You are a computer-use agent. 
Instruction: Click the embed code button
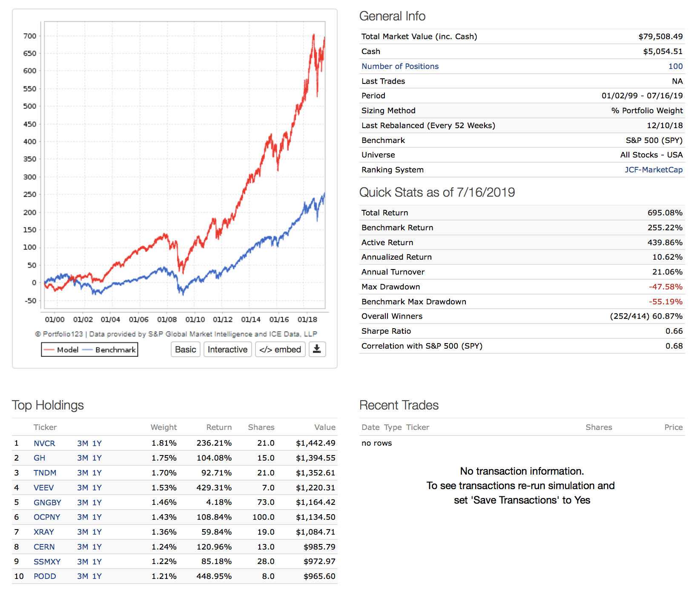[x=280, y=349]
